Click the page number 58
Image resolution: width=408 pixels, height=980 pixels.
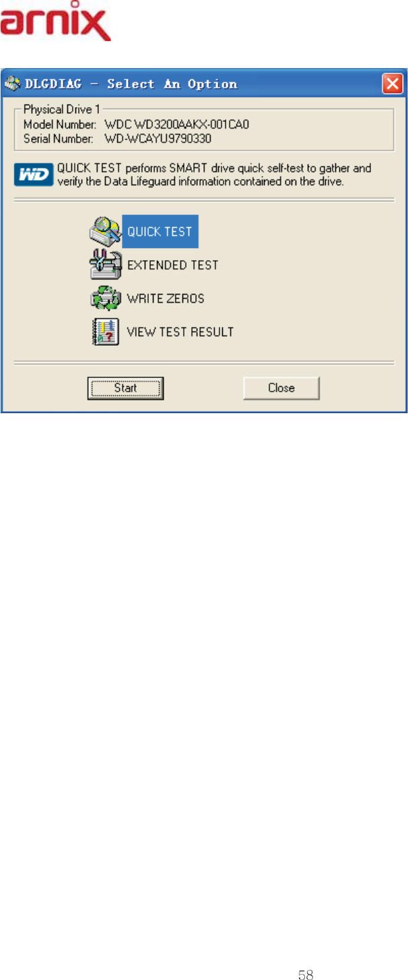pyautogui.click(x=306, y=974)
